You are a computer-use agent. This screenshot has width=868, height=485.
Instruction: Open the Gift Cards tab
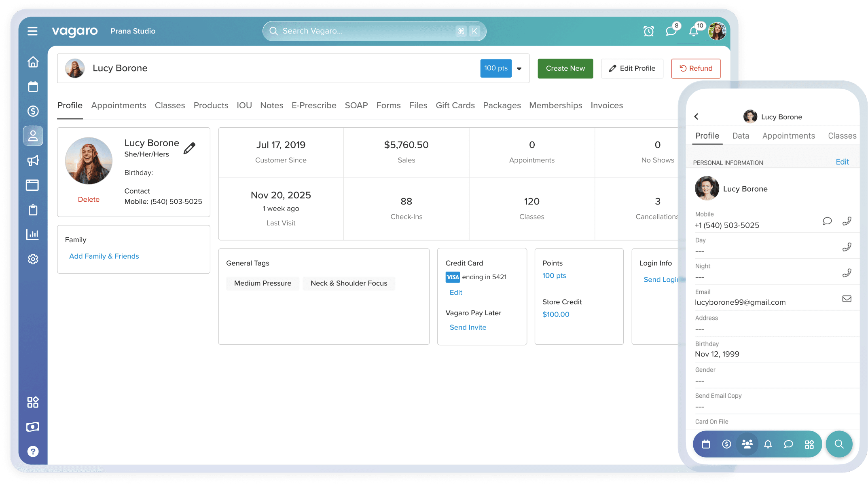(455, 105)
